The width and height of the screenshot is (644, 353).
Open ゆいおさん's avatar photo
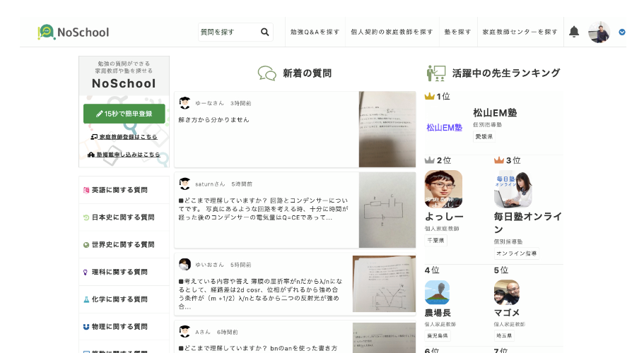click(185, 265)
